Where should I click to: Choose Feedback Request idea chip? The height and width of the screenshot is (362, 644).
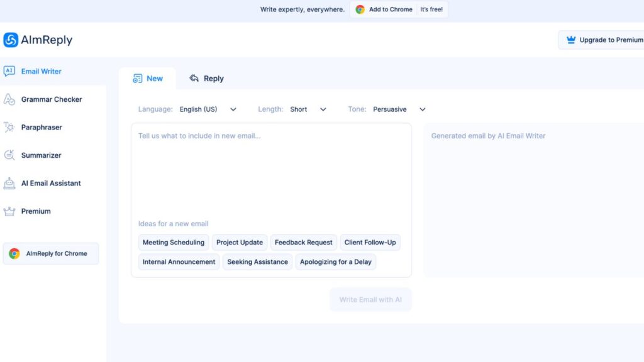coord(304,243)
